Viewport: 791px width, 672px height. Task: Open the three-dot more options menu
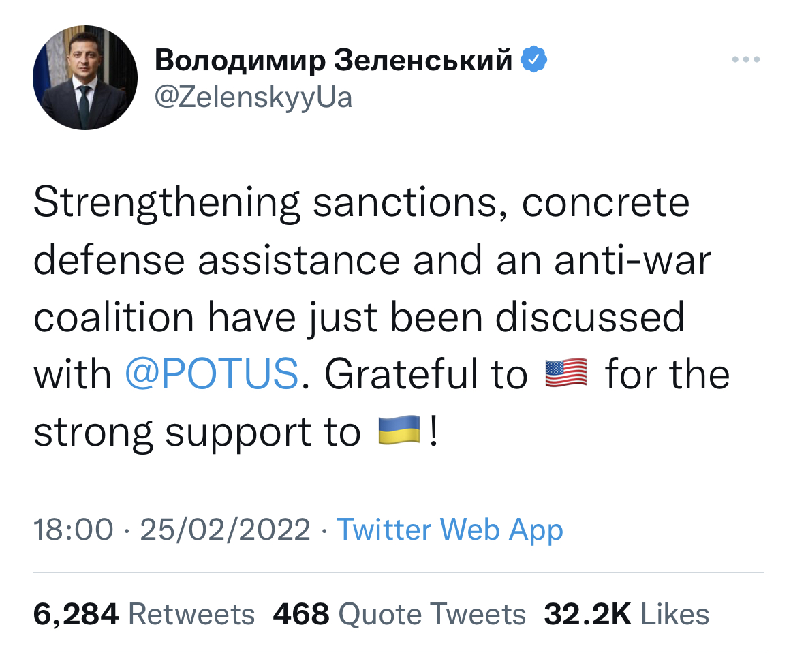(x=745, y=61)
